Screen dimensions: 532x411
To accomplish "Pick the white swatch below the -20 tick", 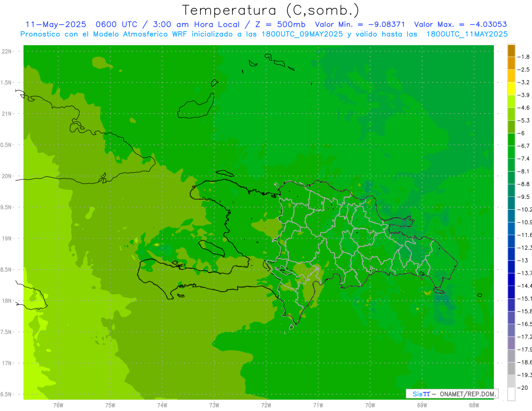I will [x=511, y=394].
